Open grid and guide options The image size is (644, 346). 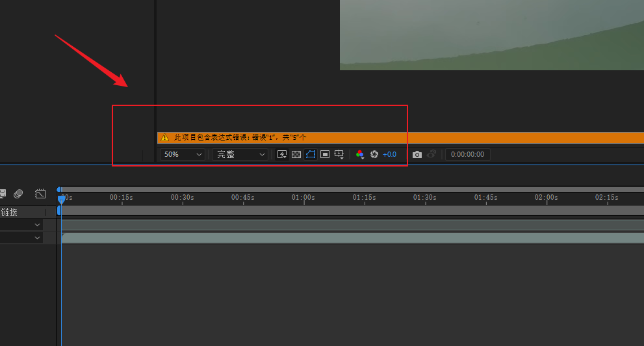[339, 155]
